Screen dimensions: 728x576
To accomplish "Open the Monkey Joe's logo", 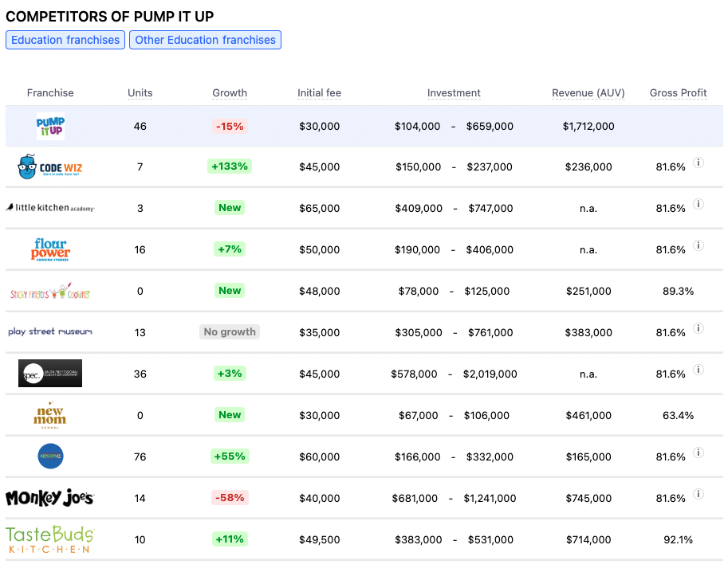I will click(x=49, y=498).
